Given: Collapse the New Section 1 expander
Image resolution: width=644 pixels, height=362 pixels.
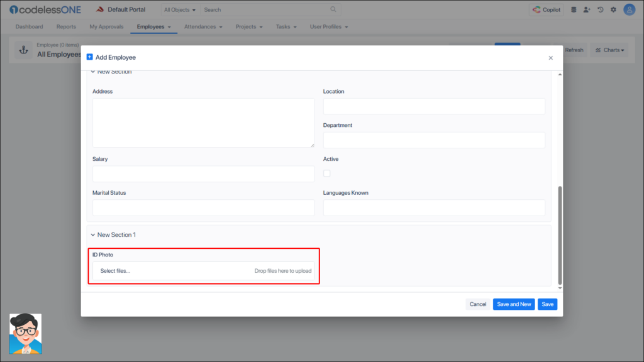Looking at the screenshot, I should tap(93, 235).
